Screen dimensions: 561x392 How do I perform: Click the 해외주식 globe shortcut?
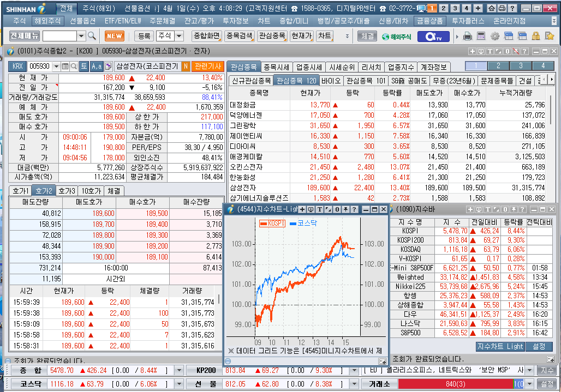(x=396, y=37)
